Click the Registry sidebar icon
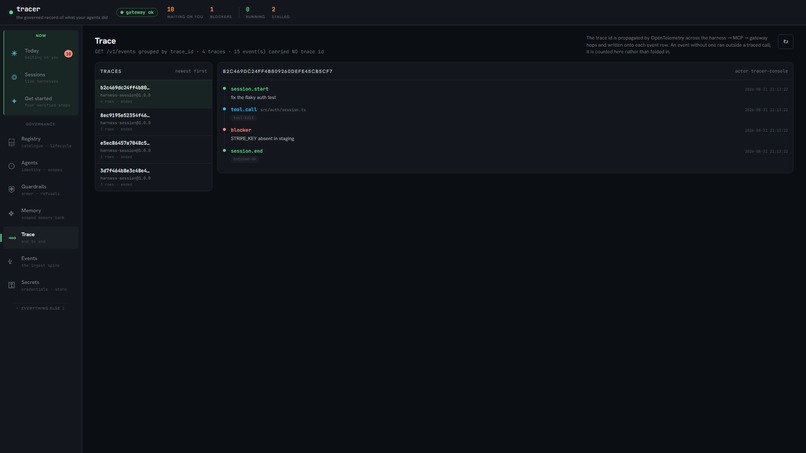 (x=11, y=142)
